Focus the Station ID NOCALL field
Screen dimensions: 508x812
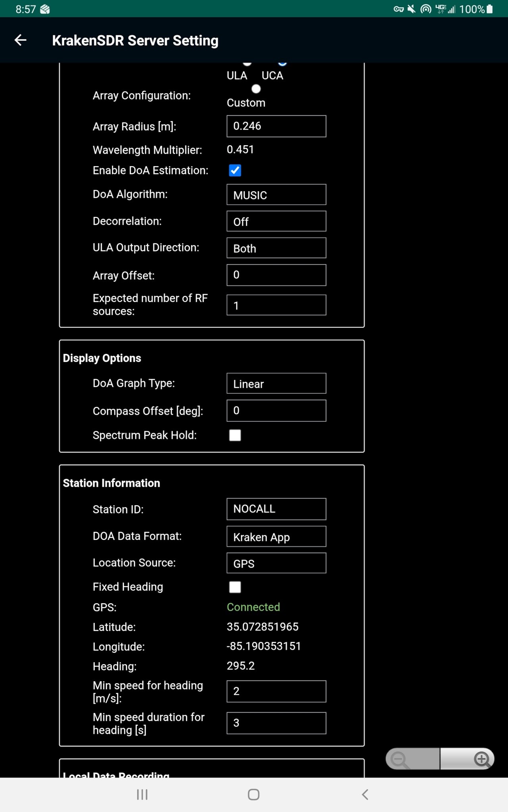click(x=276, y=509)
